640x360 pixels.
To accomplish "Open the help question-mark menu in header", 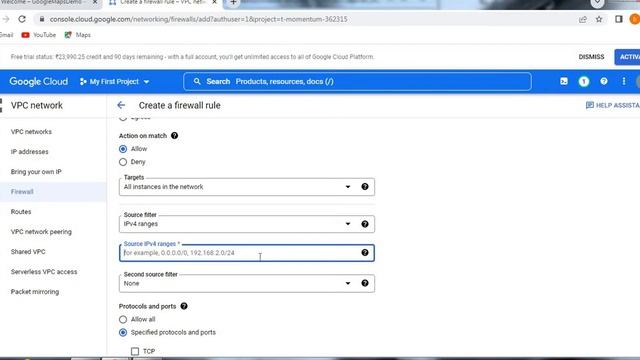I will 604,82.
